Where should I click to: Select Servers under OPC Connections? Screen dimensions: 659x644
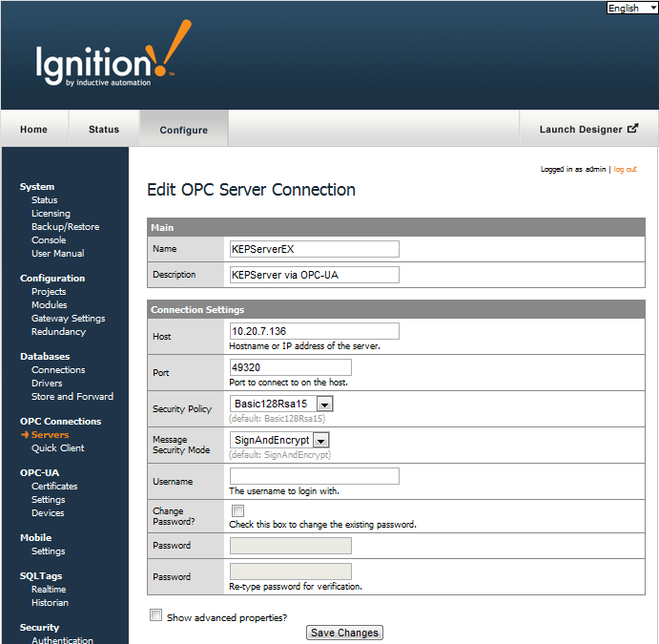pos(50,435)
